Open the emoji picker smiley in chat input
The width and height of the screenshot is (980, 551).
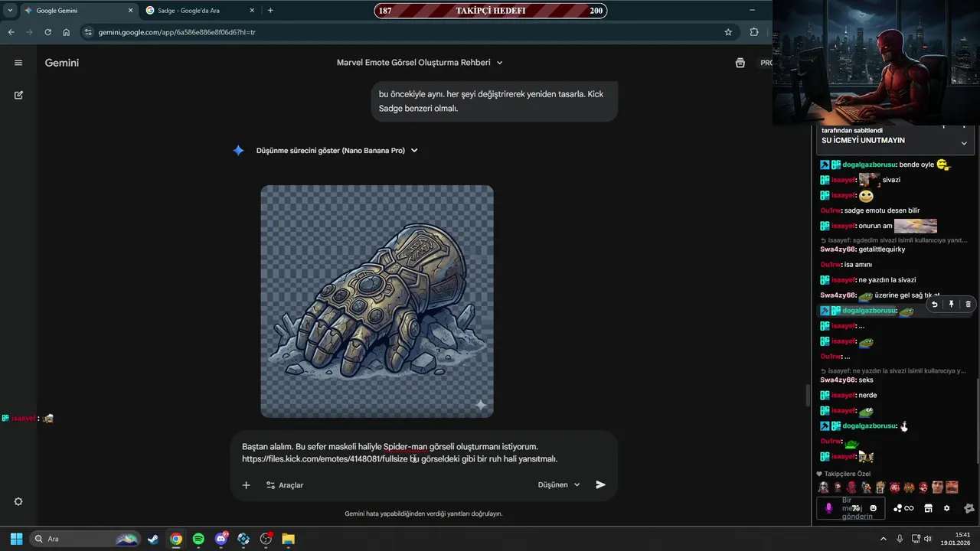coord(873,508)
